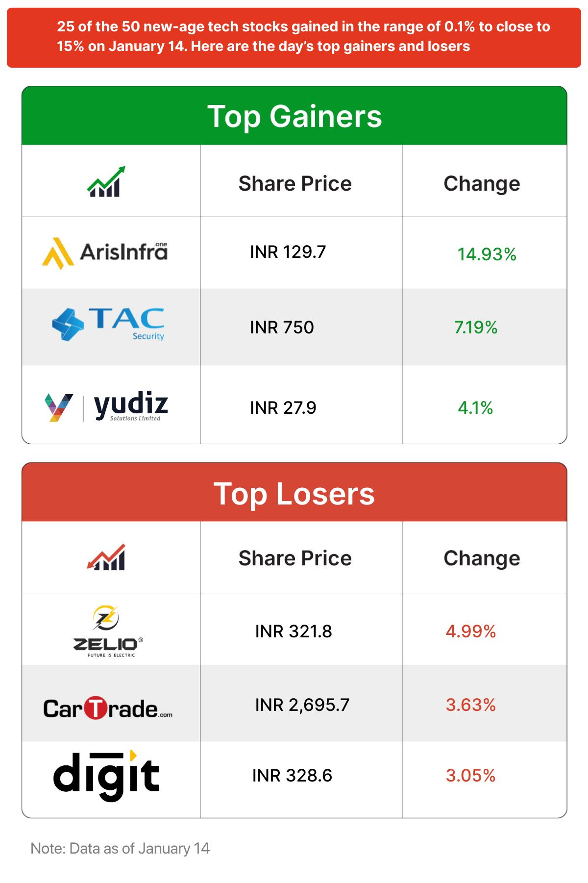Screen dimensions: 588x883
Task: Select the Top Losers header
Action: pyautogui.click(x=294, y=493)
